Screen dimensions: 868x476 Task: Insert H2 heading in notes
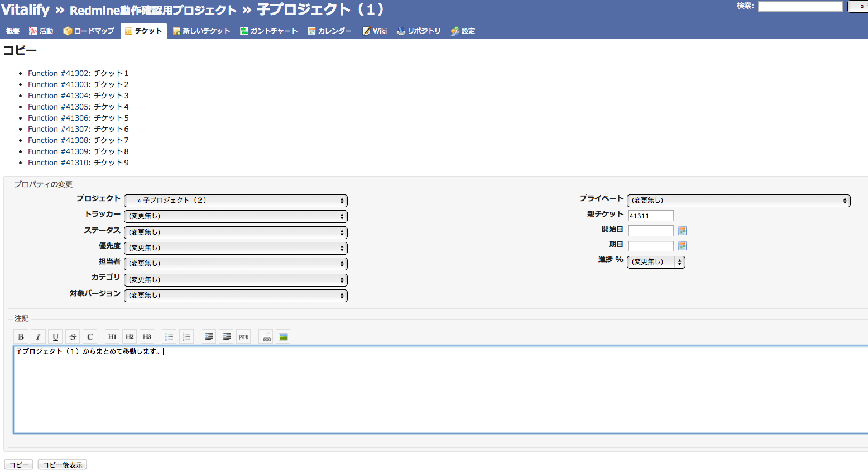[x=130, y=336]
